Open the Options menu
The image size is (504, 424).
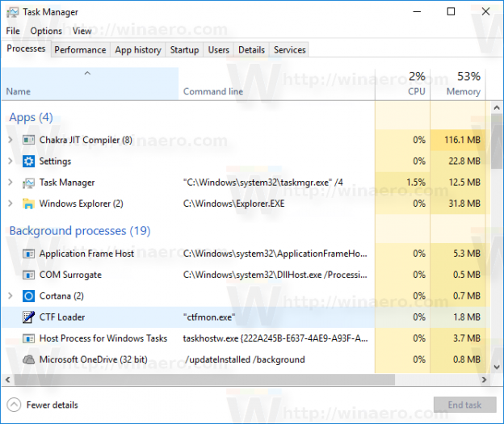(x=46, y=31)
